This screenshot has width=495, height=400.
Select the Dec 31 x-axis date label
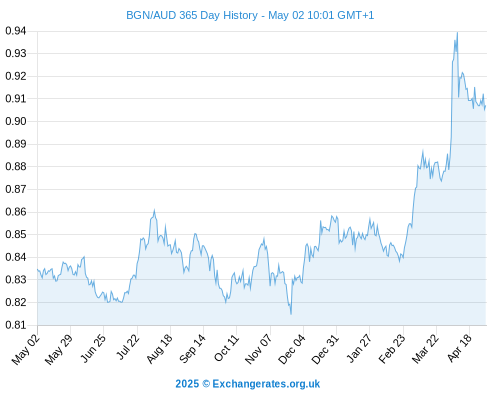tap(325, 349)
